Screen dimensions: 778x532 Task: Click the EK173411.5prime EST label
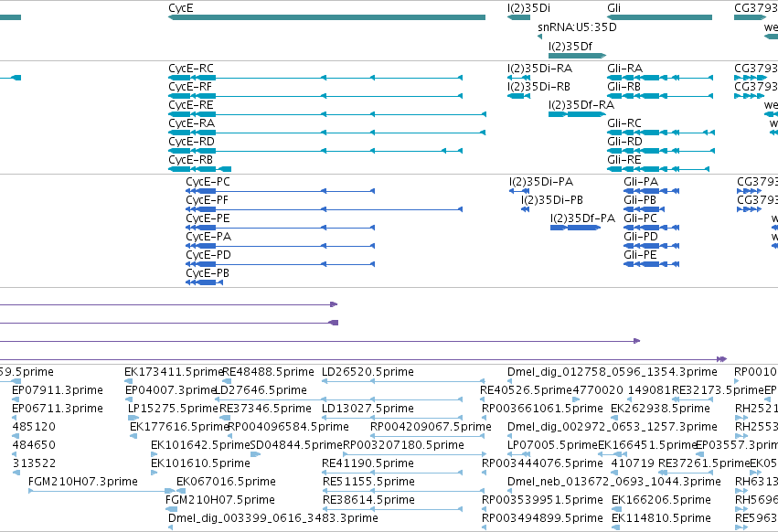coord(174,372)
